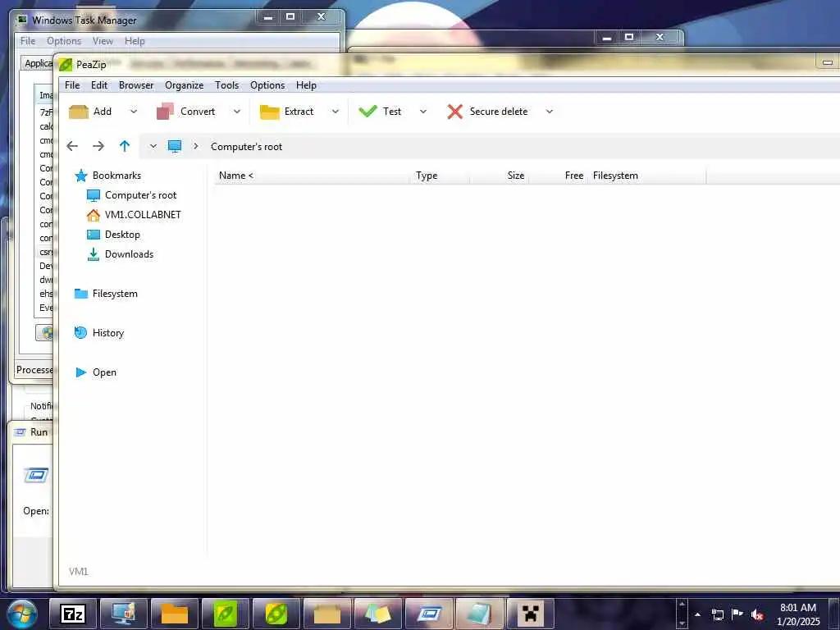Select the Bookmarks star in the sidebar
840x630 pixels.
pos(81,176)
